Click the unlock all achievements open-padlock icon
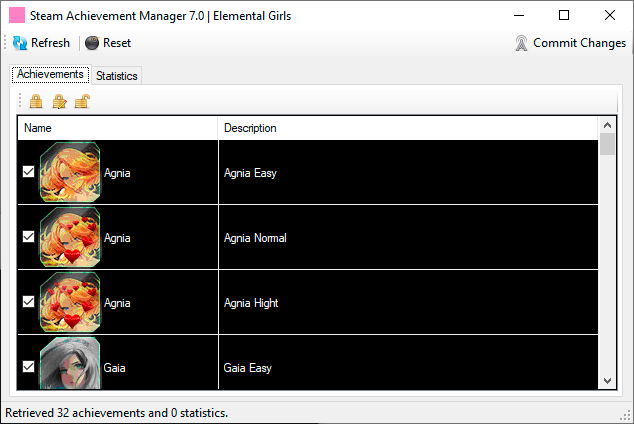 click(82, 101)
